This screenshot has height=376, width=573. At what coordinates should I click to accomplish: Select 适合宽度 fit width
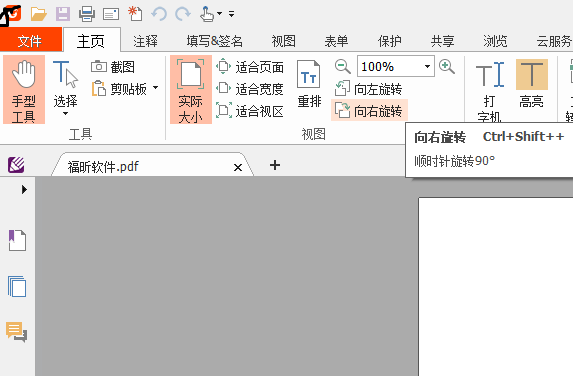pos(250,89)
